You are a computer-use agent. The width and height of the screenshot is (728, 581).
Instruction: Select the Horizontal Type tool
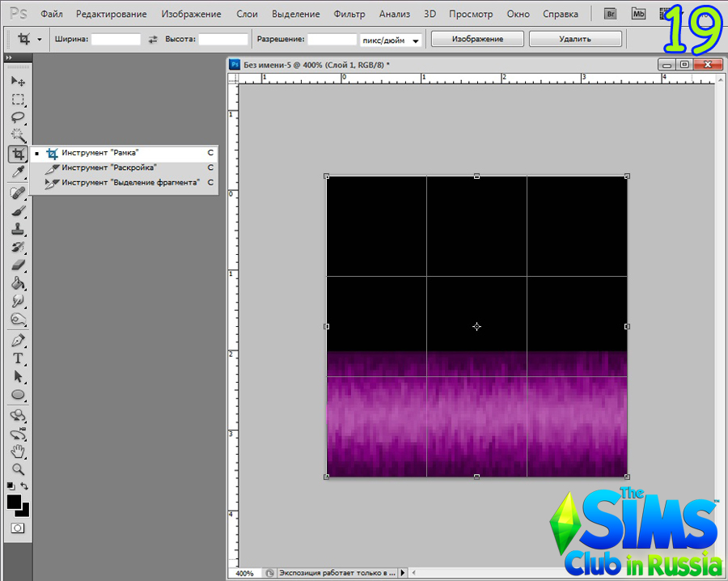click(x=17, y=358)
